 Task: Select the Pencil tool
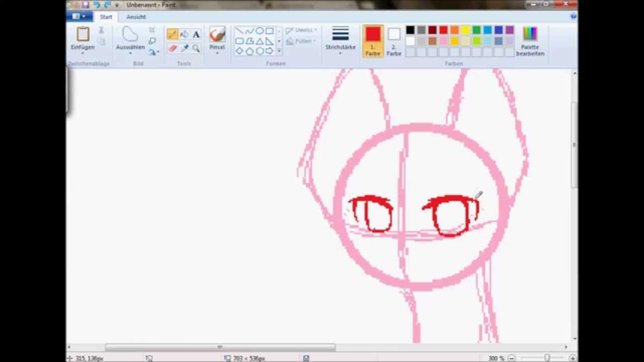(173, 34)
